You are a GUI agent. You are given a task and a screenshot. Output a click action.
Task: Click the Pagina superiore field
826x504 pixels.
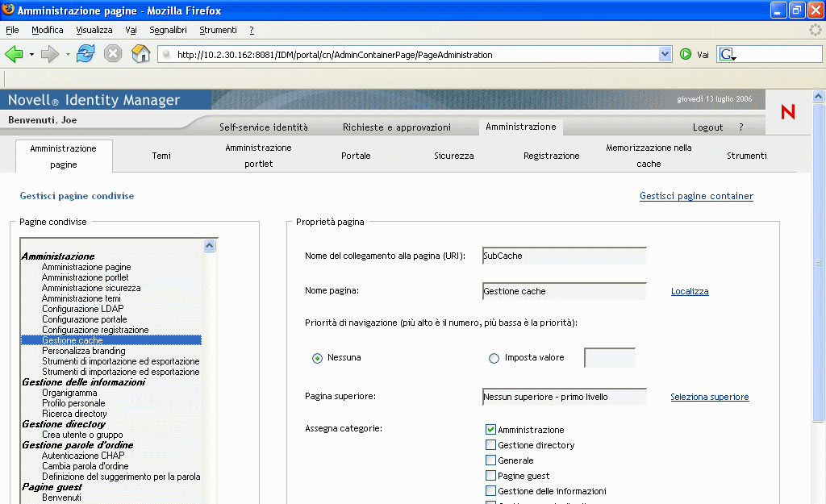tap(564, 397)
